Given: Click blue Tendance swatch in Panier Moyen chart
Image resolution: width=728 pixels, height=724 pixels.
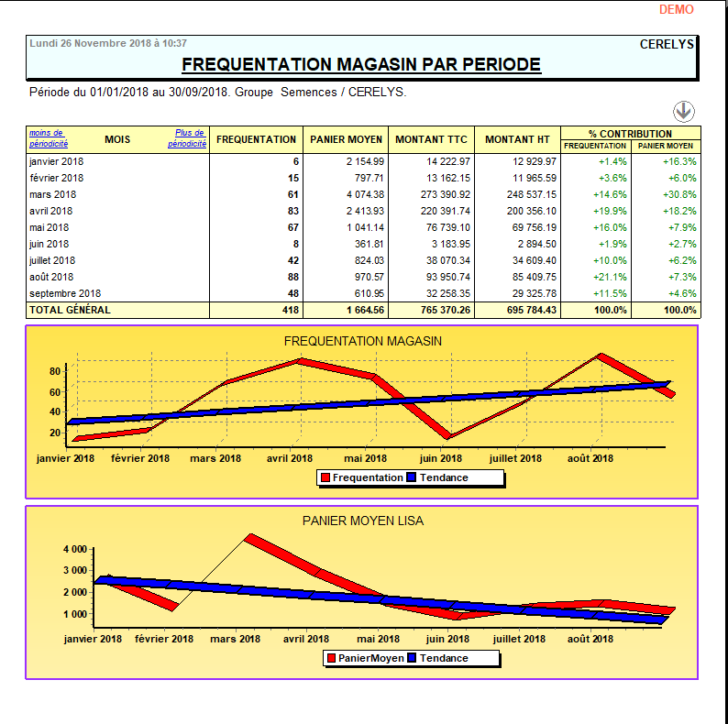Looking at the screenshot, I should tap(412, 658).
